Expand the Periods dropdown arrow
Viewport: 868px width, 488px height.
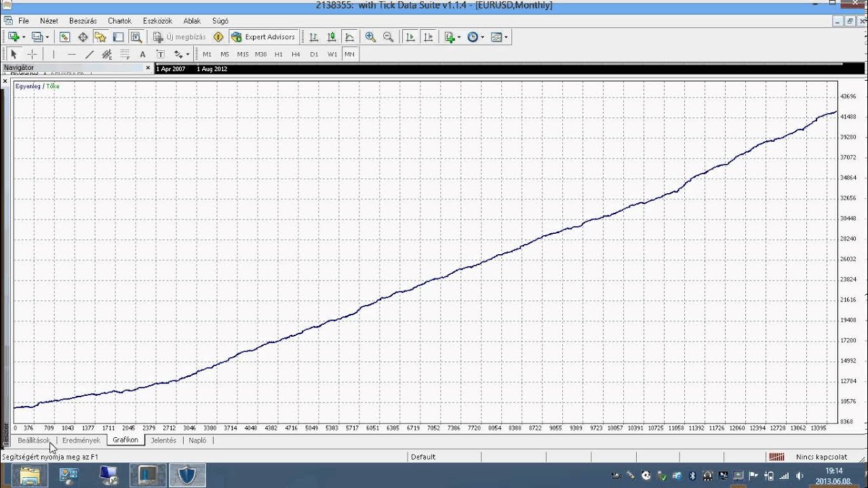pos(482,37)
